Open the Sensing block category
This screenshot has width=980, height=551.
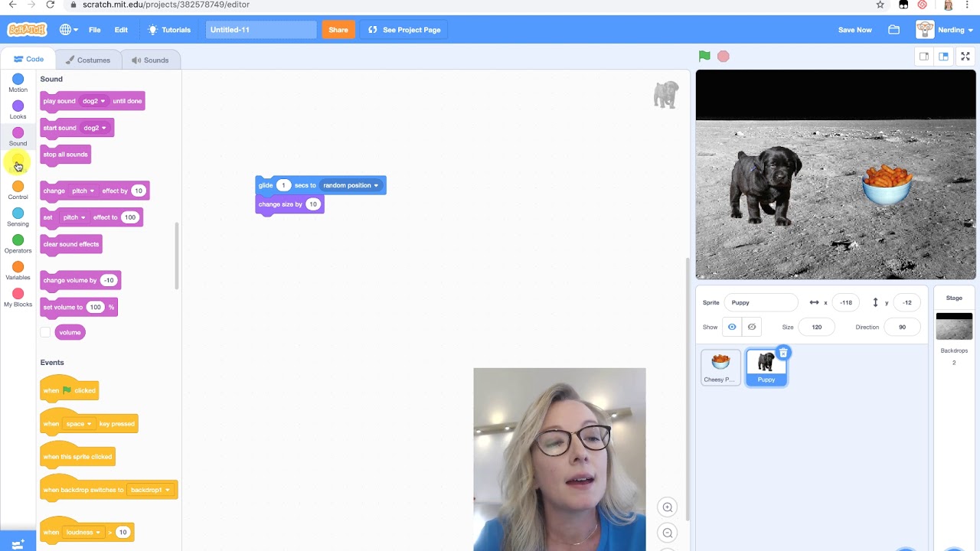(x=18, y=217)
